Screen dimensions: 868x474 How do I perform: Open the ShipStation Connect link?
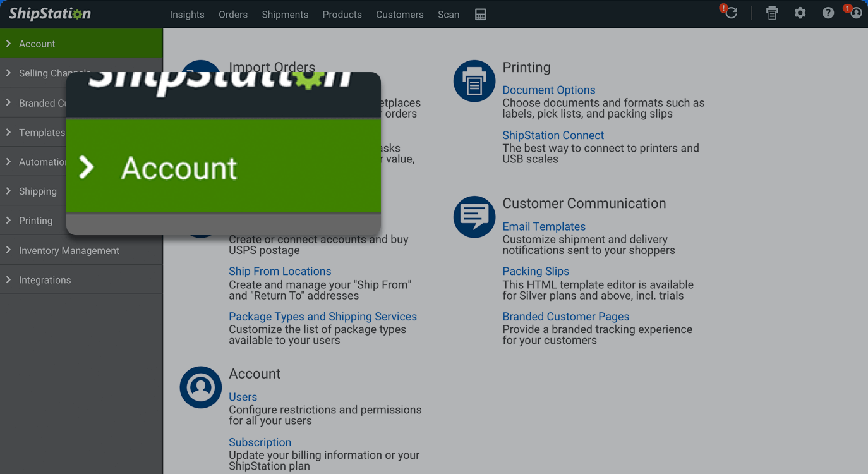tap(553, 135)
